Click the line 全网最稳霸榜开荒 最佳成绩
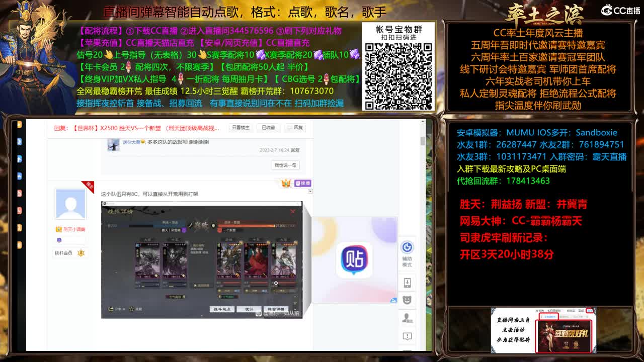Screen dimensions: 644x362 tap(205, 91)
